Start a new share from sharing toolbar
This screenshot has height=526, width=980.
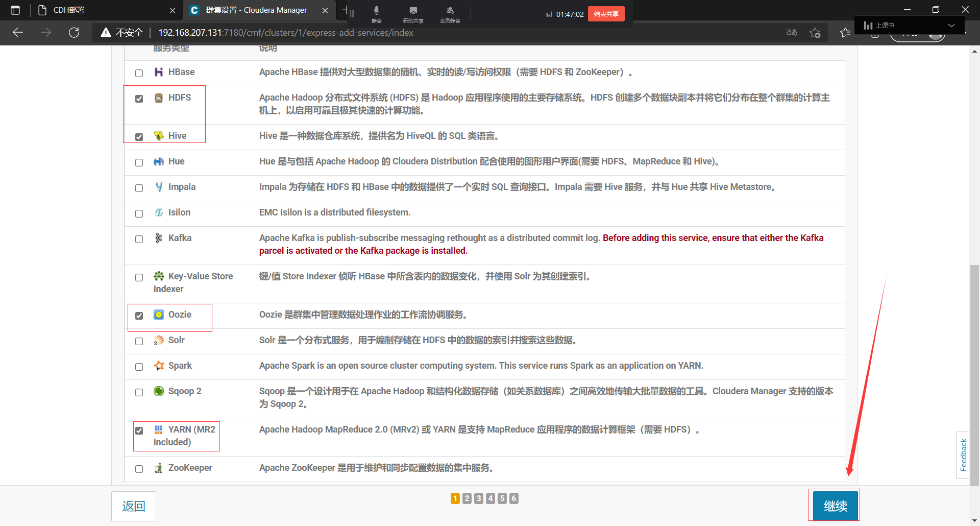coord(413,14)
